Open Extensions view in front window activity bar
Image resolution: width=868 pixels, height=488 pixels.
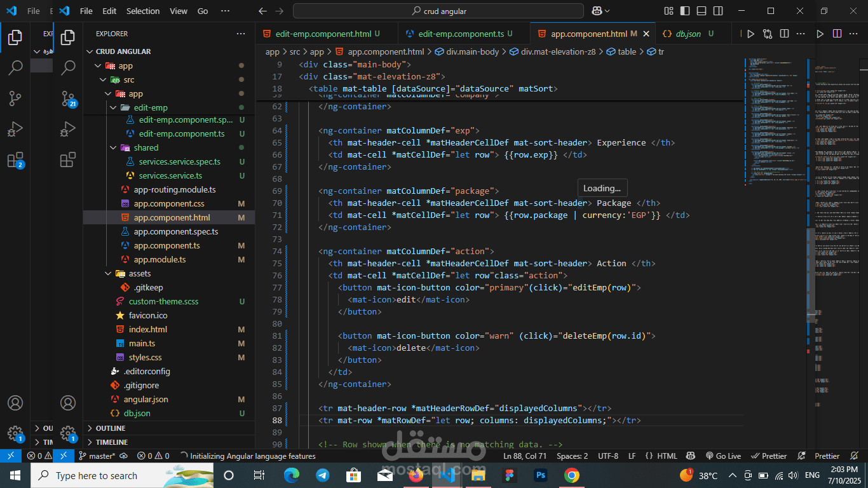(68, 159)
